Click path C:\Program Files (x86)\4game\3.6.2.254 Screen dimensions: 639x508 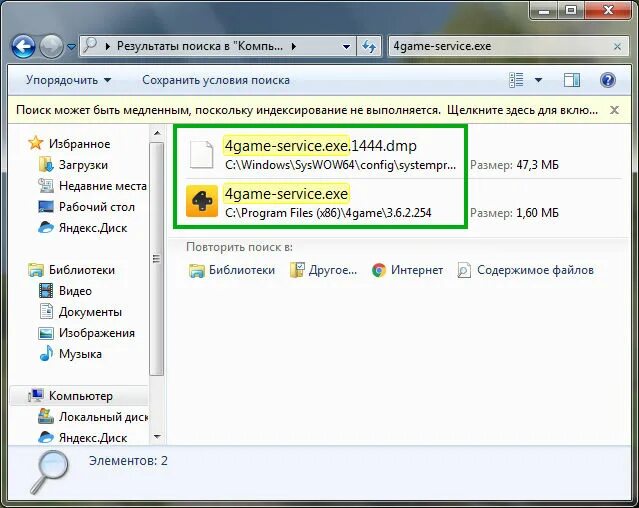coord(328,213)
